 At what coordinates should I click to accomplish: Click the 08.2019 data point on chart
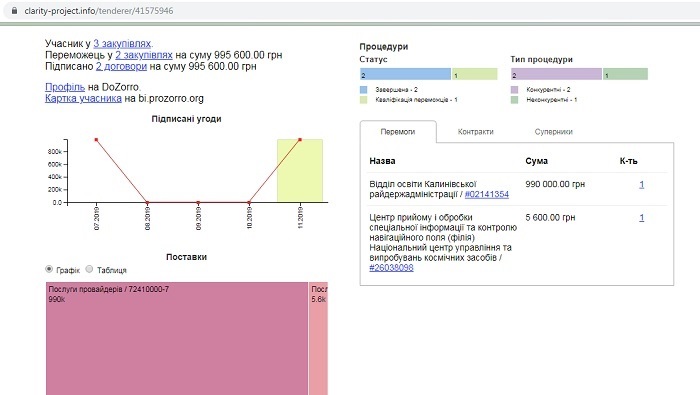(x=147, y=203)
